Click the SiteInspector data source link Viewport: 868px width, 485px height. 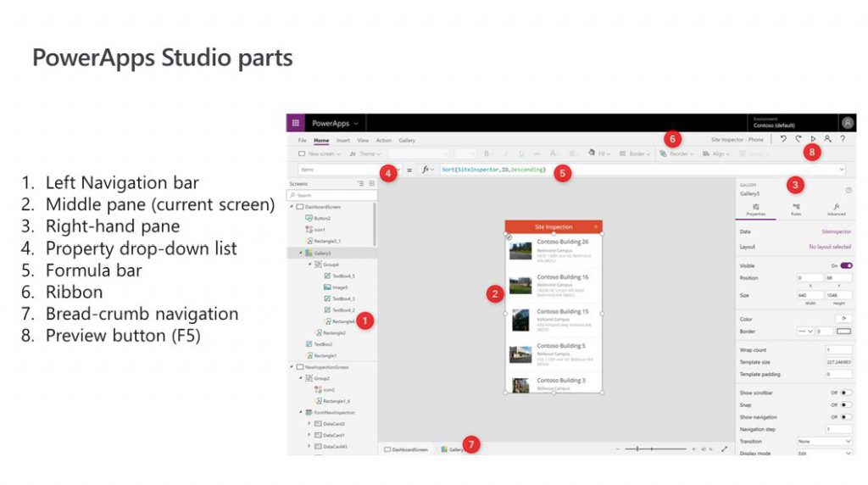837,231
